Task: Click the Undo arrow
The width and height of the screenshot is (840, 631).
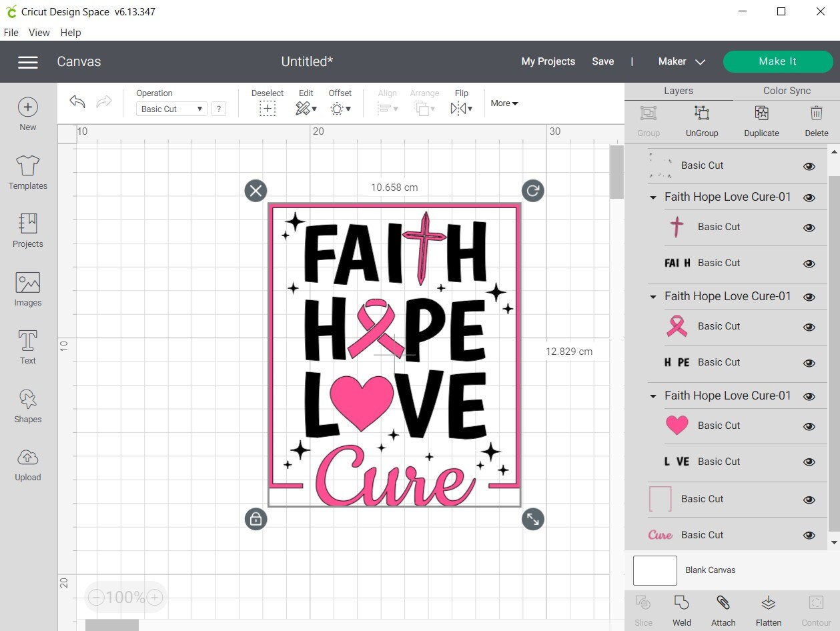Action: pos(77,101)
